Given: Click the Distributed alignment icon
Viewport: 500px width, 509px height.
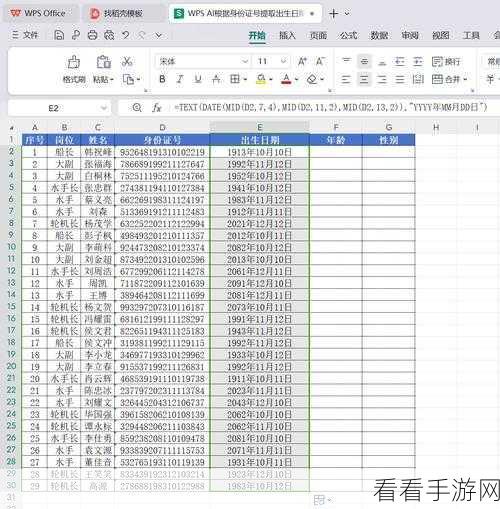Looking at the screenshot, I should point(418,79).
